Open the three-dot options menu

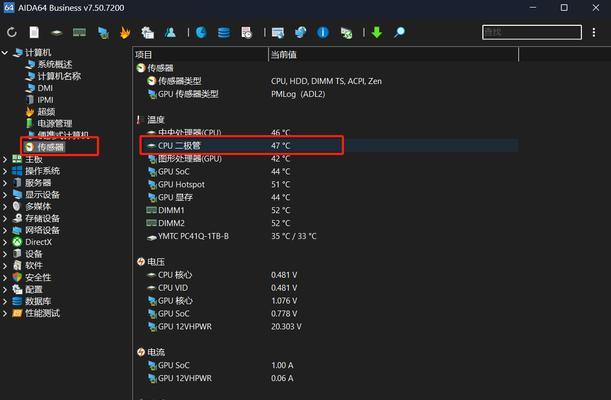594,32
